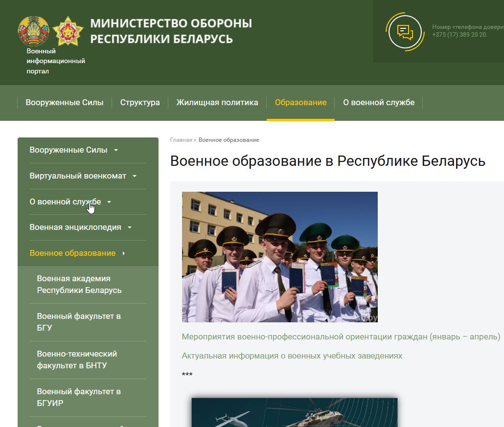This screenshot has width=504, height=427.
Task: Open Военная академия Республики Беларусь link
Action: point(79,285)
